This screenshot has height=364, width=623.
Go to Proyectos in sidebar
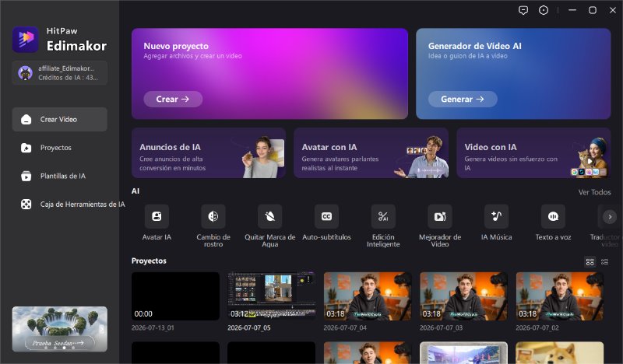60,148
